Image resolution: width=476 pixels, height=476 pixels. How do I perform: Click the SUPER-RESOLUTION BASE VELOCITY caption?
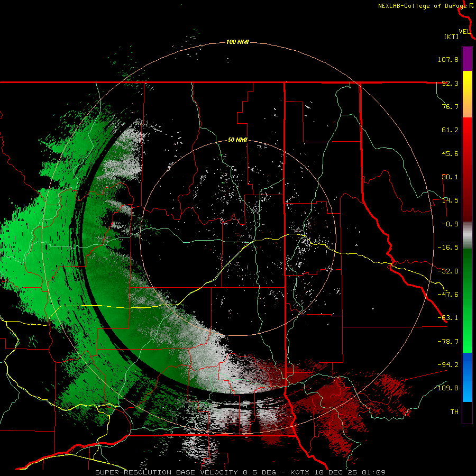click(167, 472)
